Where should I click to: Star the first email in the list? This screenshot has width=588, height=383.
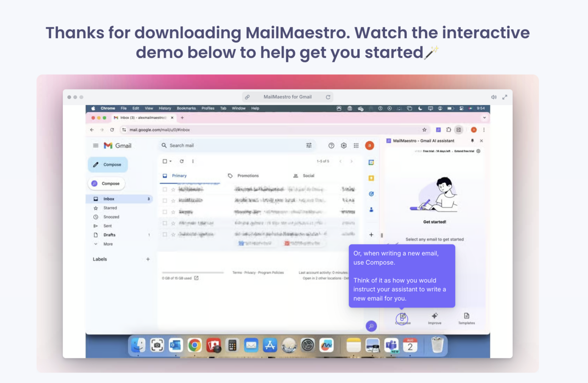coord(173,189)
